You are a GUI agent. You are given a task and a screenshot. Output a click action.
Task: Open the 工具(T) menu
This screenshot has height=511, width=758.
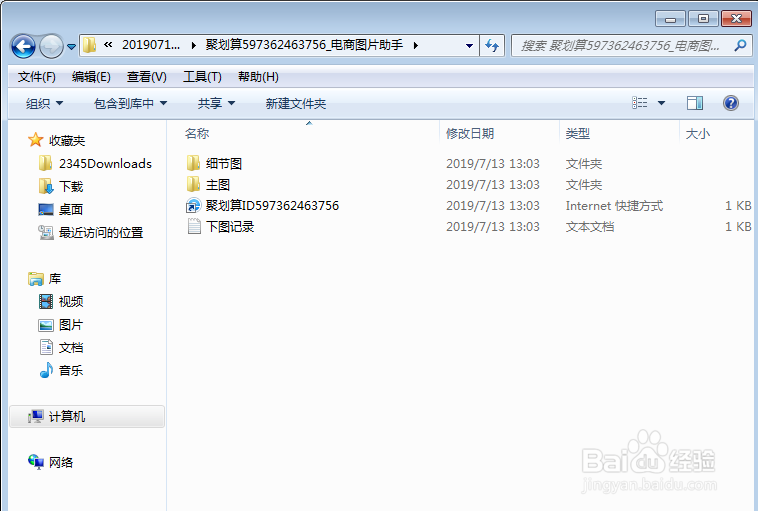coord(202,77)
